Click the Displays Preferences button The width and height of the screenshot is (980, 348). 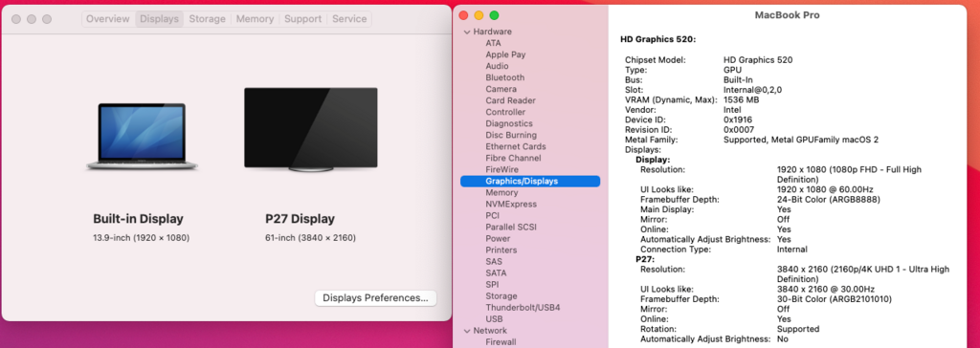tap(375, 298)
